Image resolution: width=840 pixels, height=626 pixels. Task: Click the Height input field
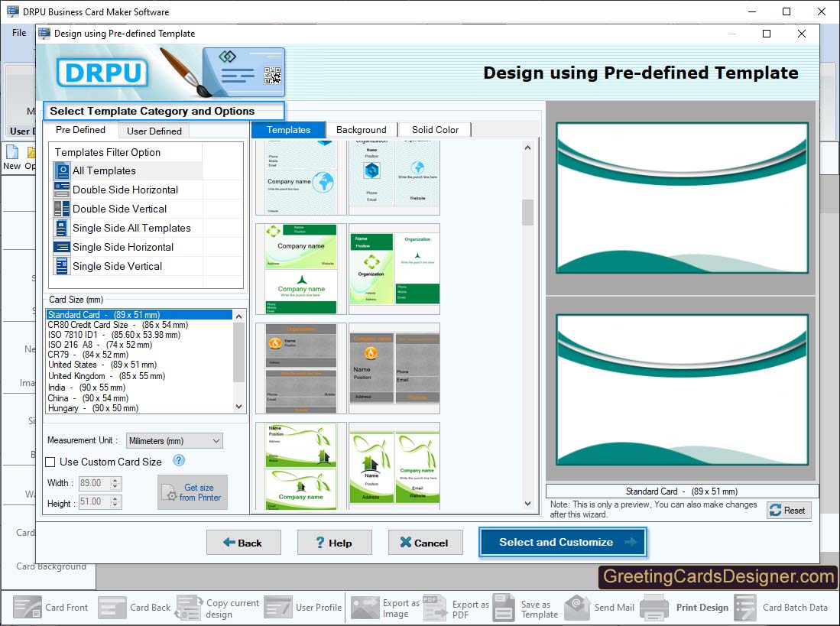95,501
